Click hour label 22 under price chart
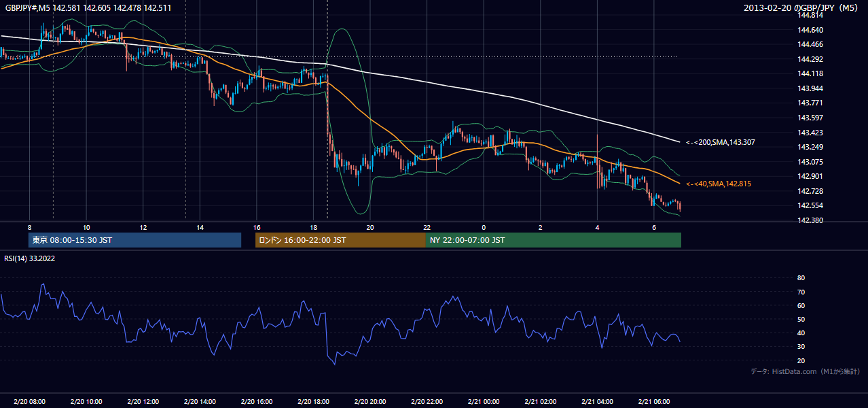Viewport: 868px width, 408px height. click(x=427, y=227)
